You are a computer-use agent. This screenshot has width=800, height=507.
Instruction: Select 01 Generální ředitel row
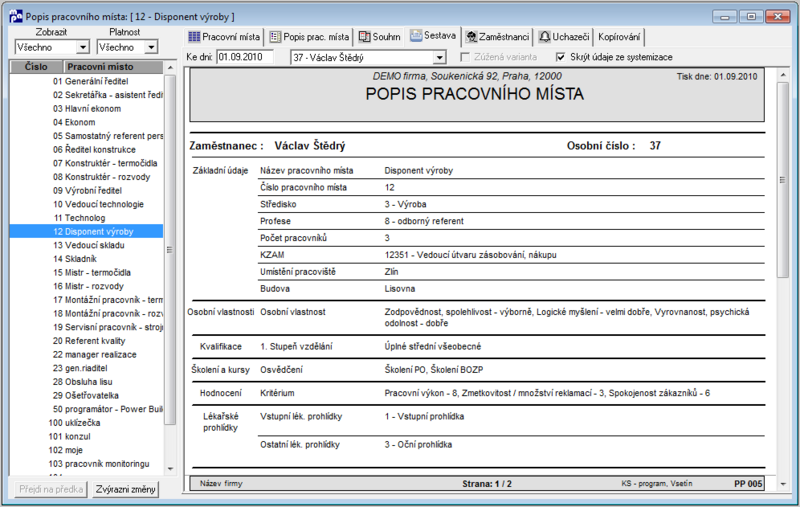pyautogui.click(x=87, y=81)
